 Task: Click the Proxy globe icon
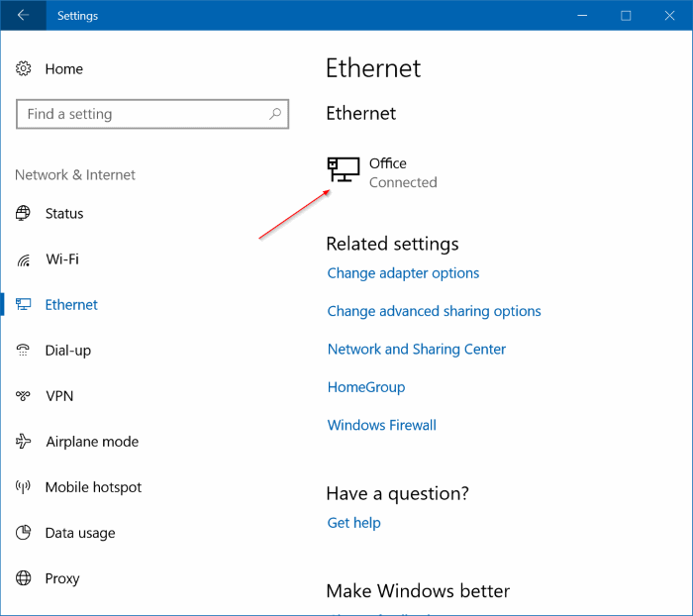[23, 578]
